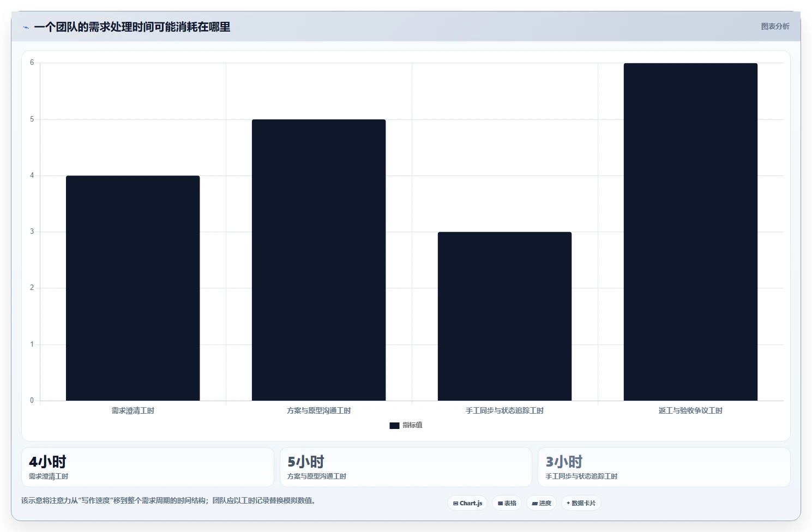This screenshot has height=532, width=812.
Task: Click the 方案与原型沟通工时 bar in chart
Action: [x=318, y=260]
